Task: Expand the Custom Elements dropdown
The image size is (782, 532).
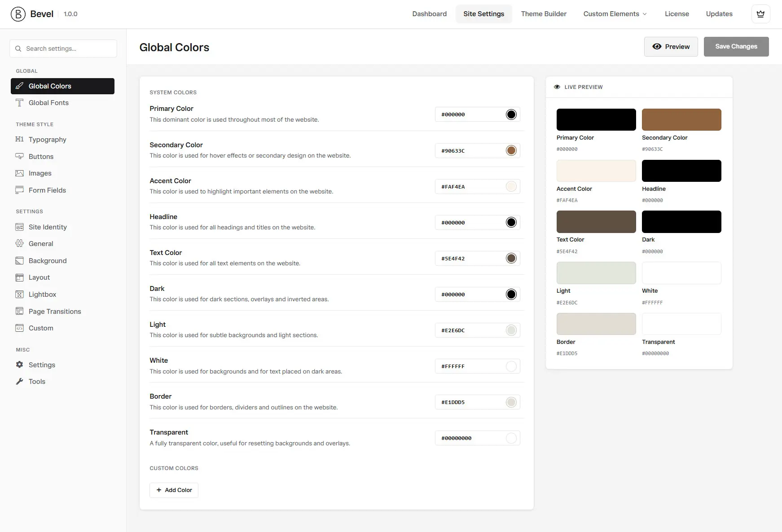Action: (x=615, y=14)
